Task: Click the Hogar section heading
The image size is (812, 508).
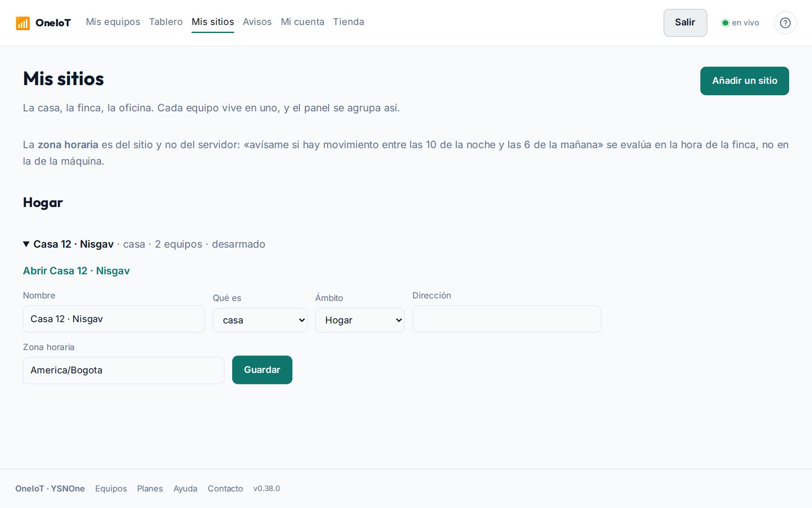Action: [x=43, y=203]
